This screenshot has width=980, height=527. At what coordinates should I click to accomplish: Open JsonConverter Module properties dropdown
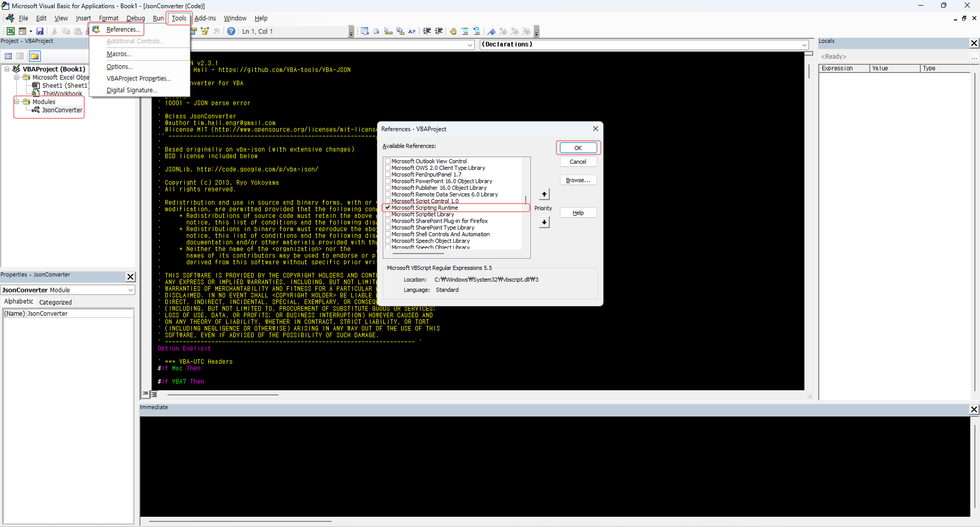(130, 290)
